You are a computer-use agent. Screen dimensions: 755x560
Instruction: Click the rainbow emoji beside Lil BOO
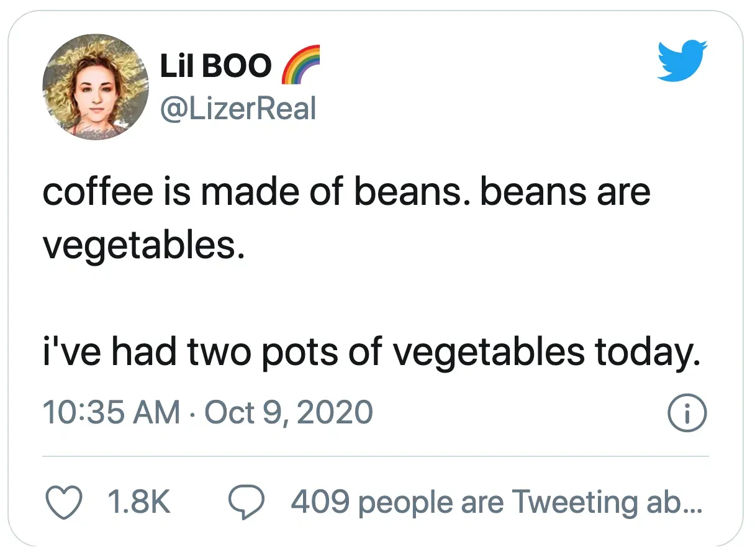point(301,65)
